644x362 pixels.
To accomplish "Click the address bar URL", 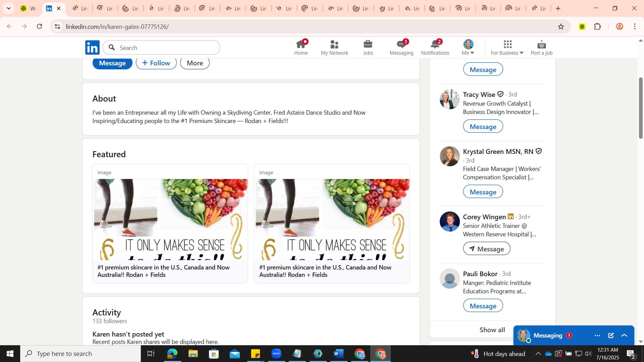I will pyautogui.click(x=117, y=26).
